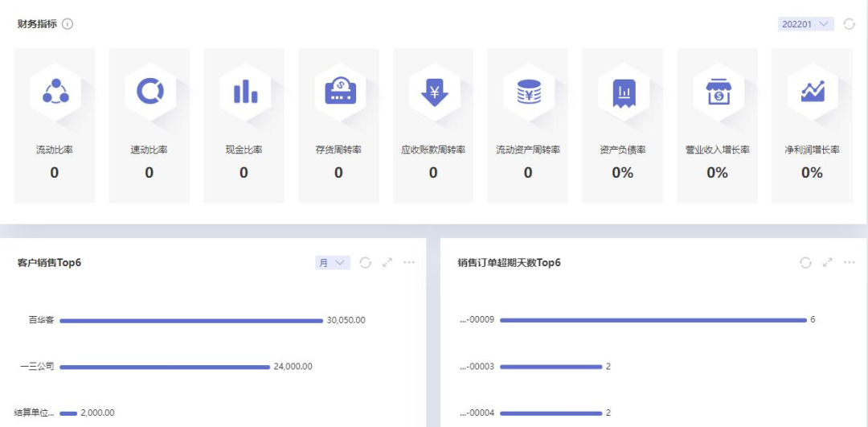Refresh the 财务指标 panel
Viewport: 868px width, 427px height.
850,24
